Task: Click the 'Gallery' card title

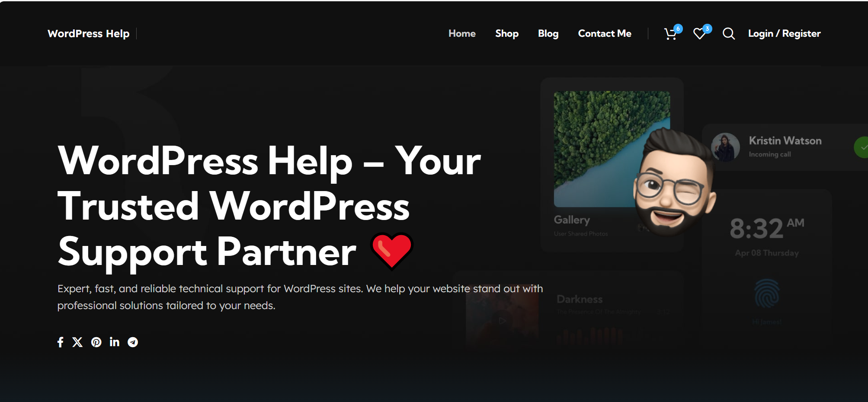Action: click(572, 220)
